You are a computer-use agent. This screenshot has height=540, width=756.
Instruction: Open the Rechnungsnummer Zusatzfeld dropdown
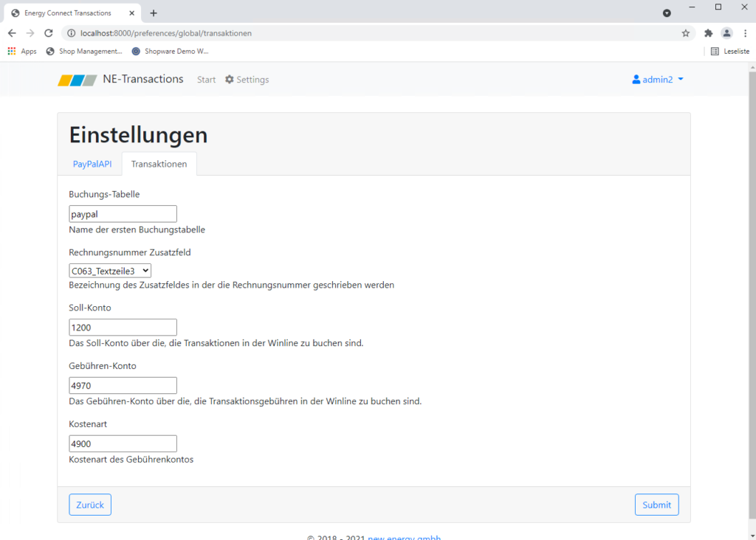click(x=110, y=271)
